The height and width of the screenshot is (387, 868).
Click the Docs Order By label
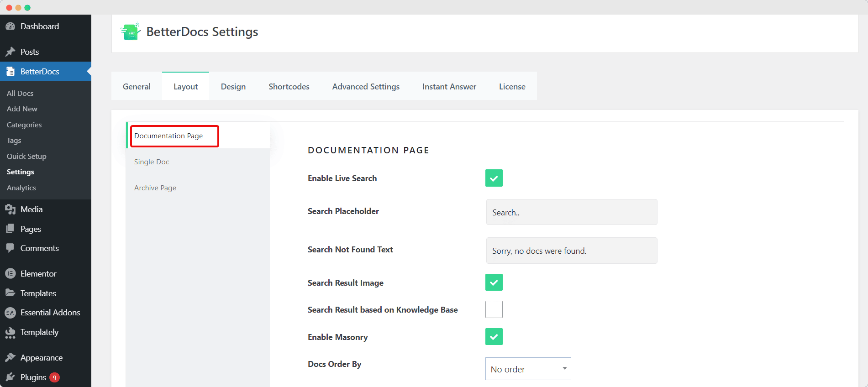click(335, 364)
